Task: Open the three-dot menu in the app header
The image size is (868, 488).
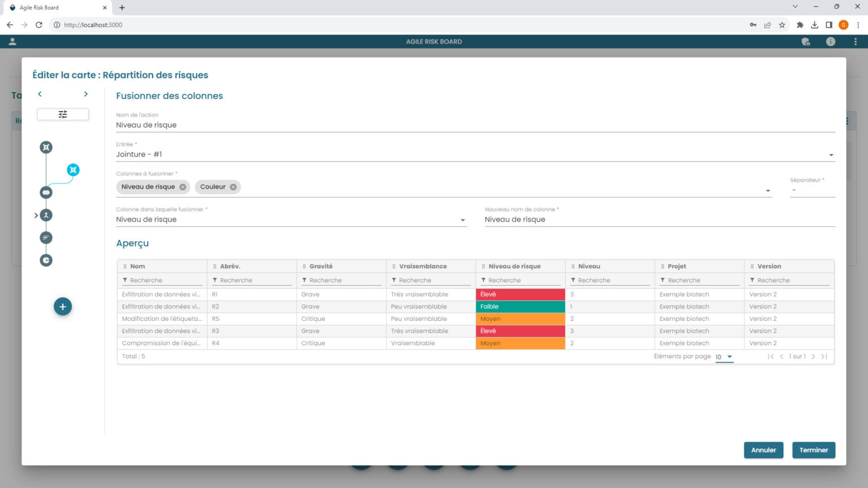Action: (x=856, y=41)
